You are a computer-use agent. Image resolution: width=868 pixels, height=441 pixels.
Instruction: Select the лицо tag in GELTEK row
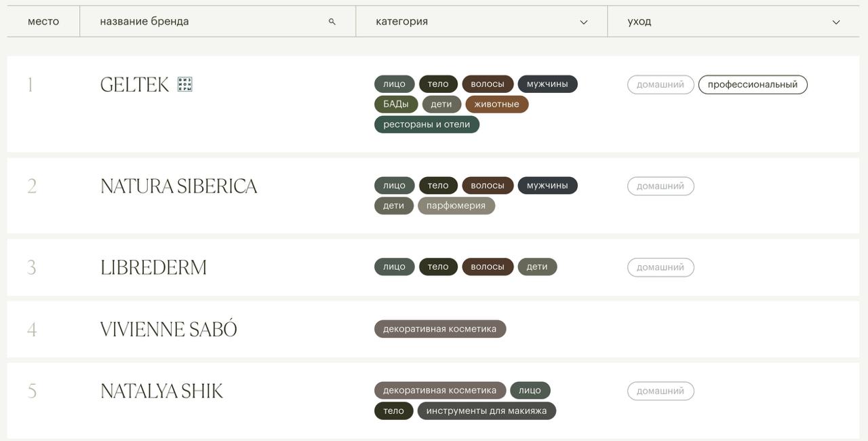[x=394, y=84]
